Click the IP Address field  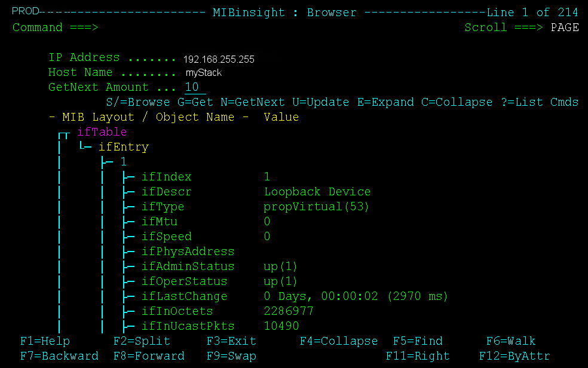click(218, 59)
